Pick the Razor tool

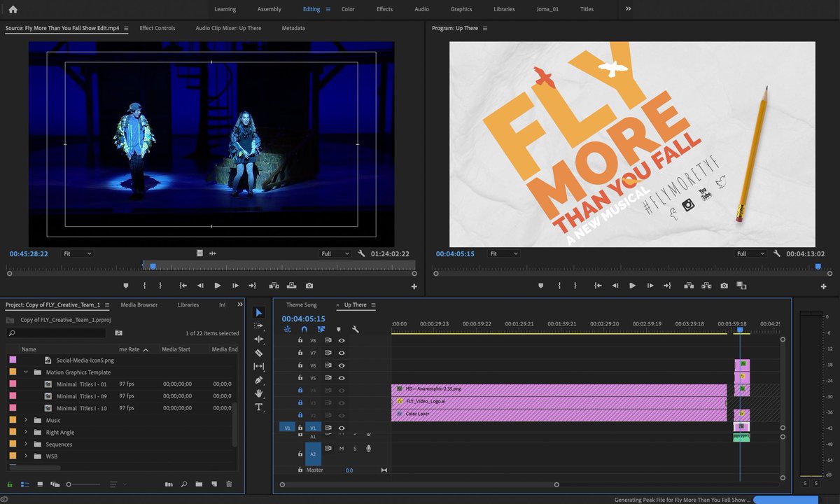(259, 353)
